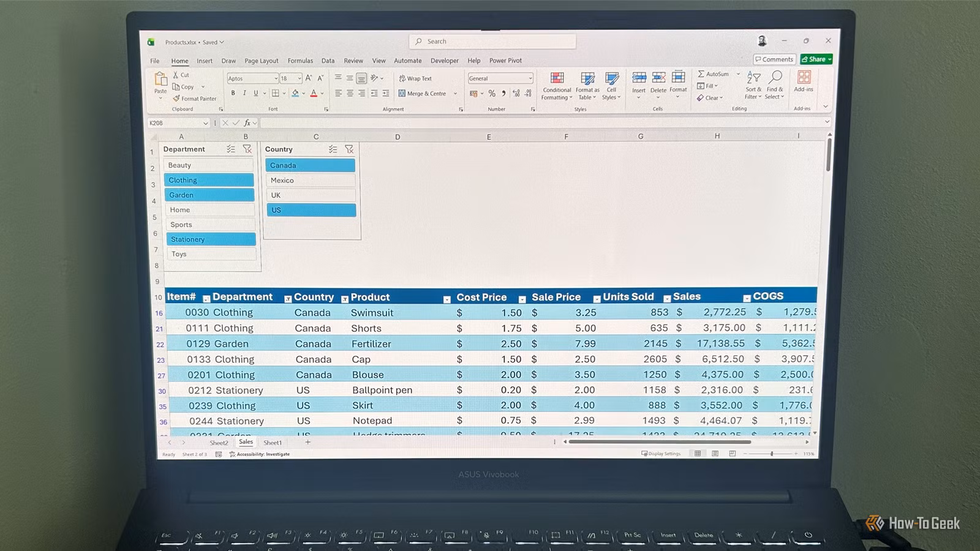
Task: Open Merge & Centre dropdown arrow
Action: point(455,94)
